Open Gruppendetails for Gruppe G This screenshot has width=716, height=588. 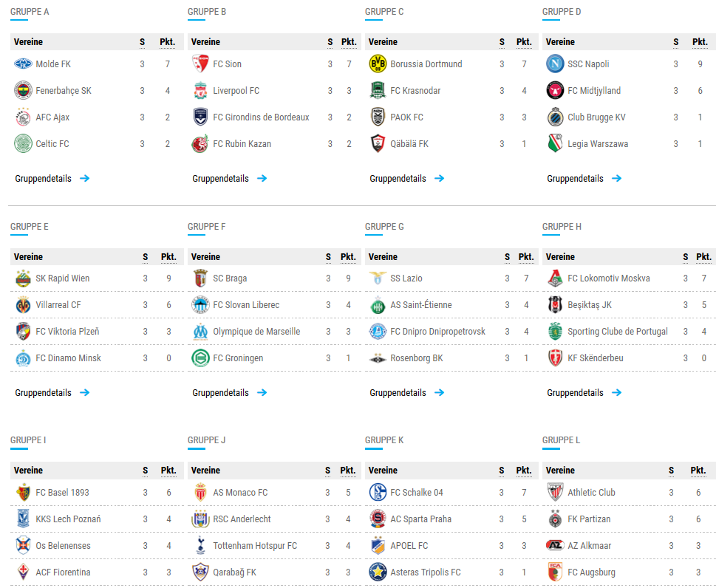tap(407, 392)
